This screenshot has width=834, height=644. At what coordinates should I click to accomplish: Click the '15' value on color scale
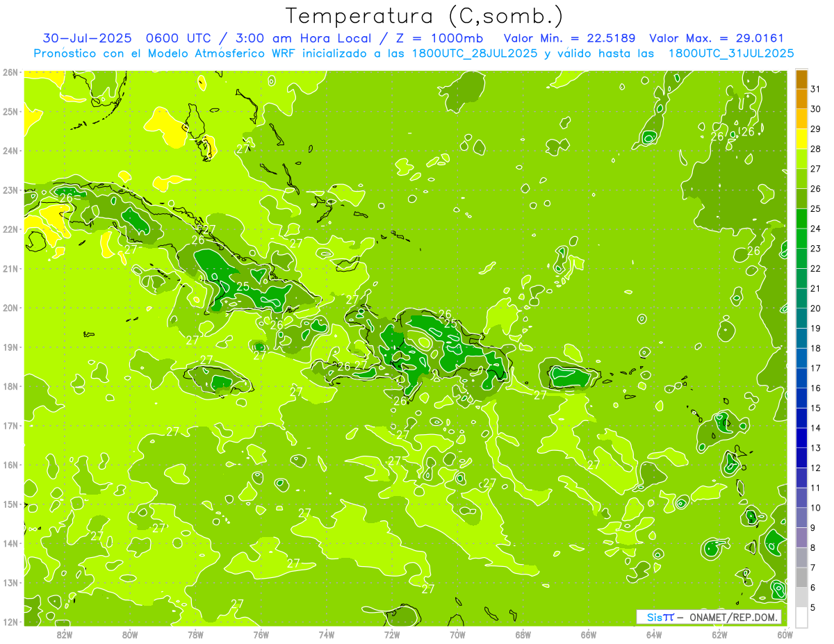[x=815, y=408]
